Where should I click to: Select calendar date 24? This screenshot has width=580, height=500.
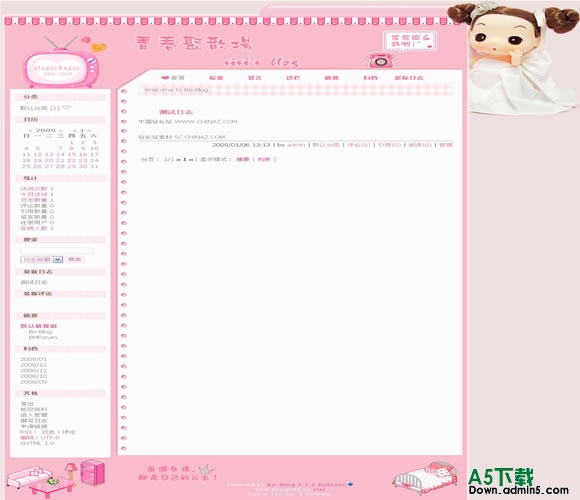[x=94, y=160]
